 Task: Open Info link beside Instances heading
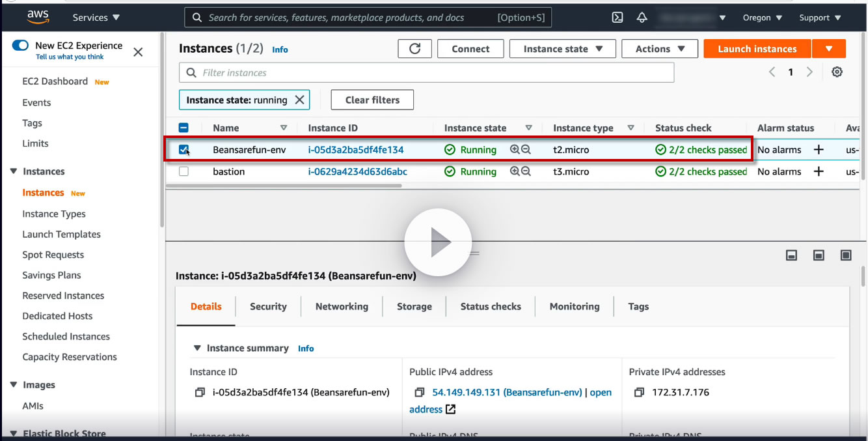tap(280, 50)
